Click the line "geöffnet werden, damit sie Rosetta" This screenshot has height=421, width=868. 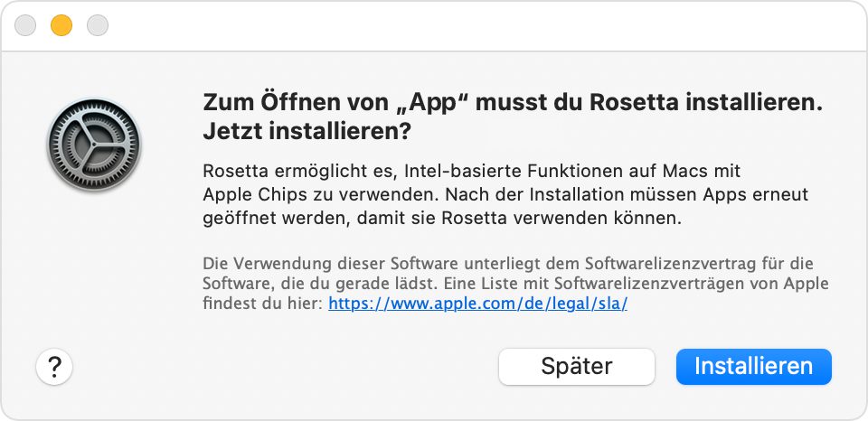click(x=440, y=218)
